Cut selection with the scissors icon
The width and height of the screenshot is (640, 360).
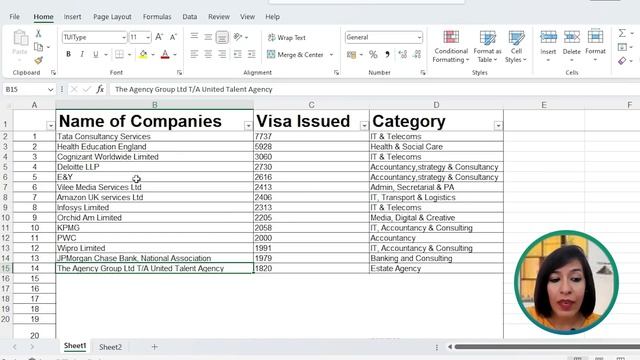38,33
